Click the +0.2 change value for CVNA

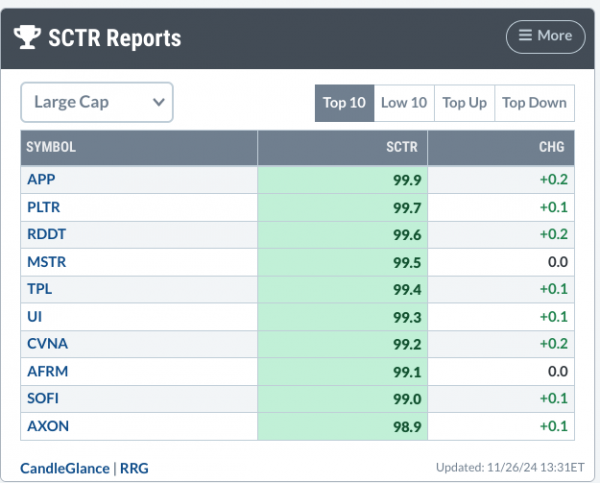pyautogui.click(x=554, y=343)
